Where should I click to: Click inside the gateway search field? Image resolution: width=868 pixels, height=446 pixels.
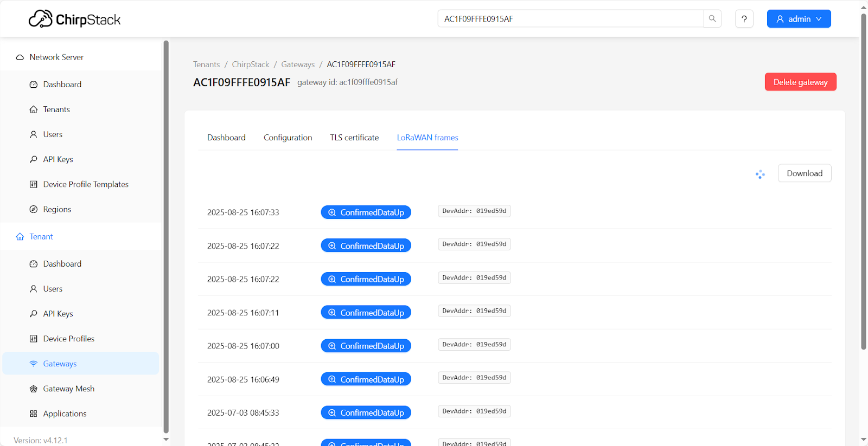pyautogui.click(x=570, y=19)
